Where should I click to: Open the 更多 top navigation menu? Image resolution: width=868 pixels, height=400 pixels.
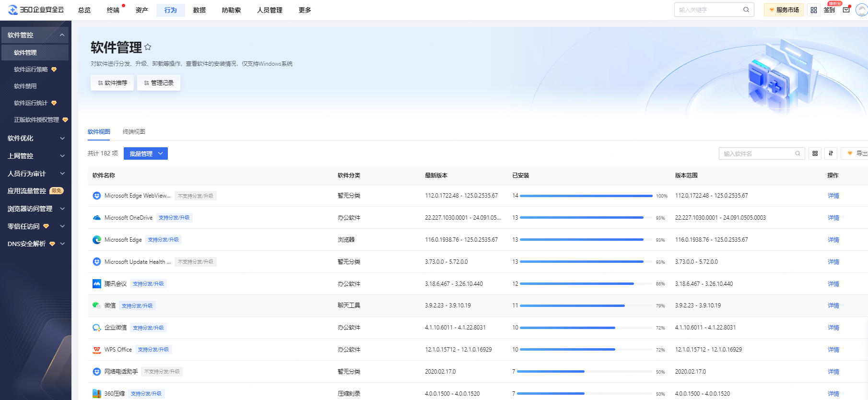tap(305, 10)
